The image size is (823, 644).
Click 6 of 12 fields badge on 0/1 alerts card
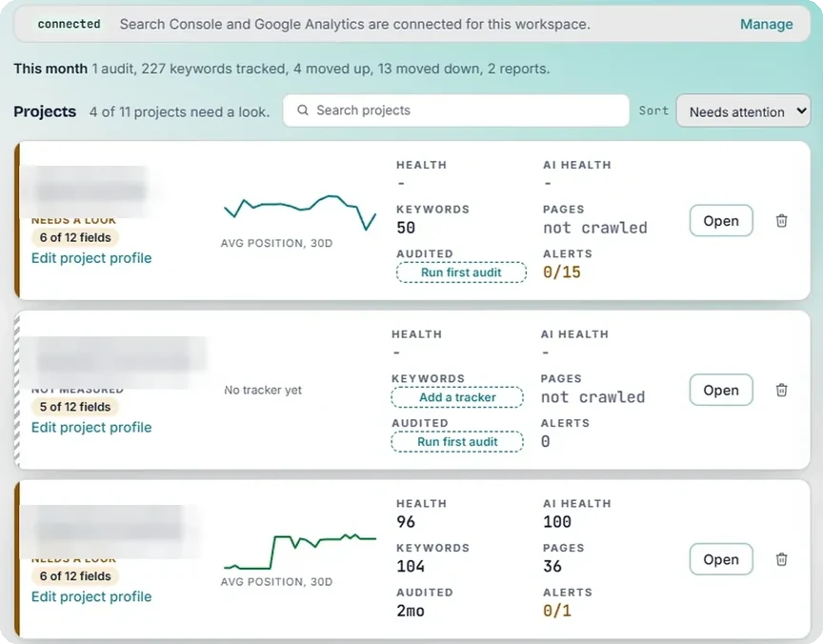tap(75, 576)
